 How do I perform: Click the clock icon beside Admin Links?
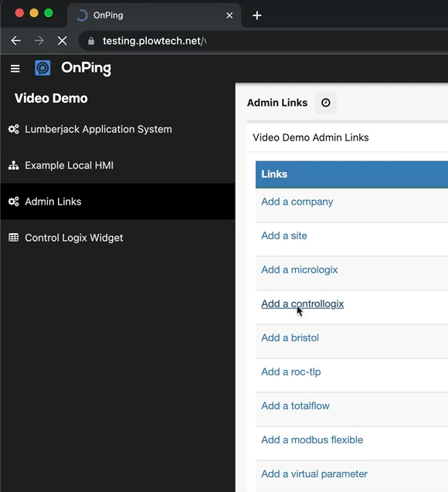326,103
